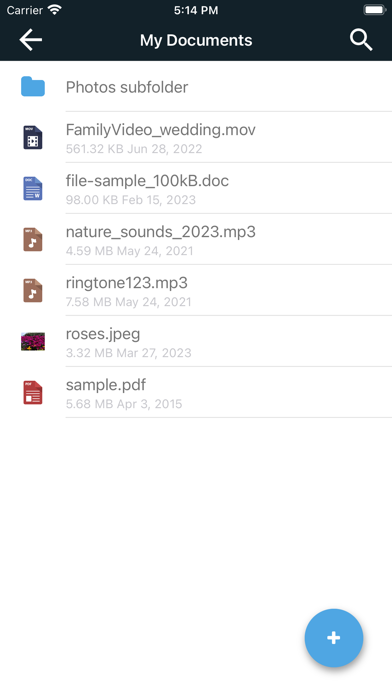
Task: Open search with magnifier icon
Action: 360,40
